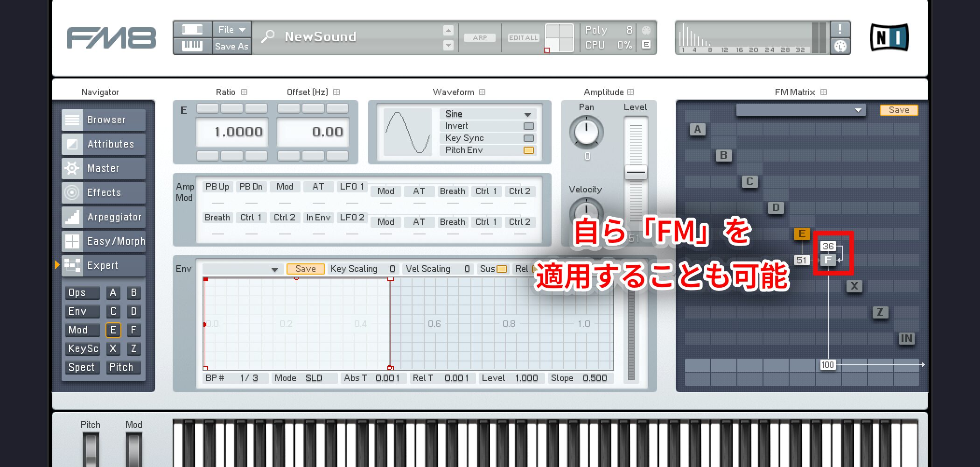Expand the Ratio section options
The width and height of the screenshot is (980, 467).
point(244,92)
